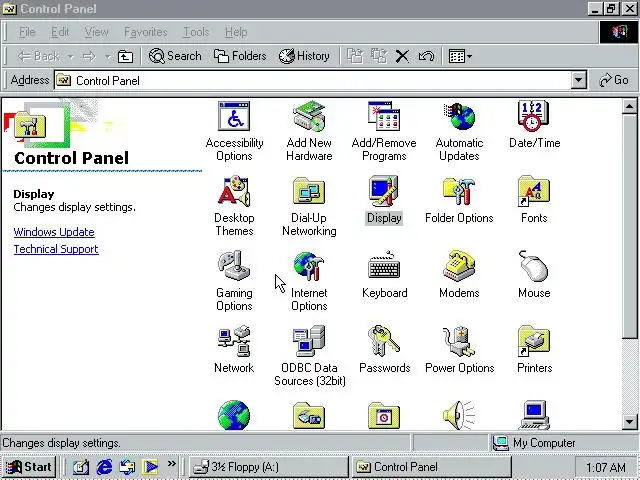Click the scrollbar up arrow
Viewport: 640px width, 480px height.
pos(629,107)
